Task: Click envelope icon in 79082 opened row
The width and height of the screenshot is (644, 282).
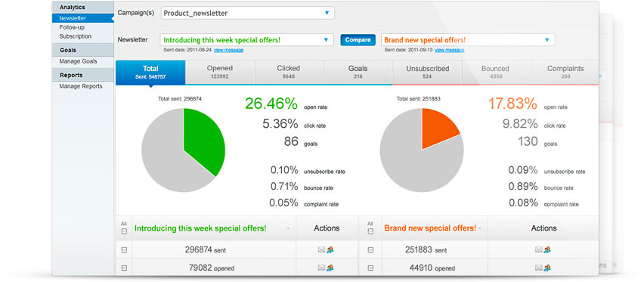Action: (x=321, y=268)
